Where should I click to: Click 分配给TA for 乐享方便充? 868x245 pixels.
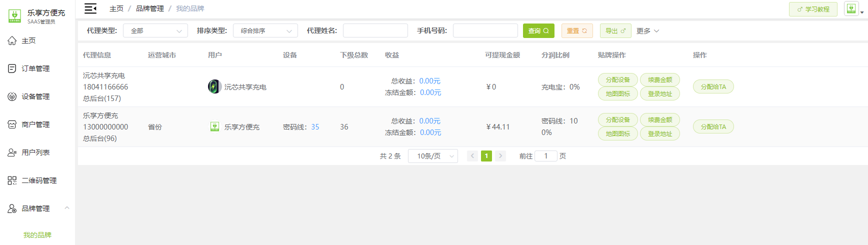(713, 126)
